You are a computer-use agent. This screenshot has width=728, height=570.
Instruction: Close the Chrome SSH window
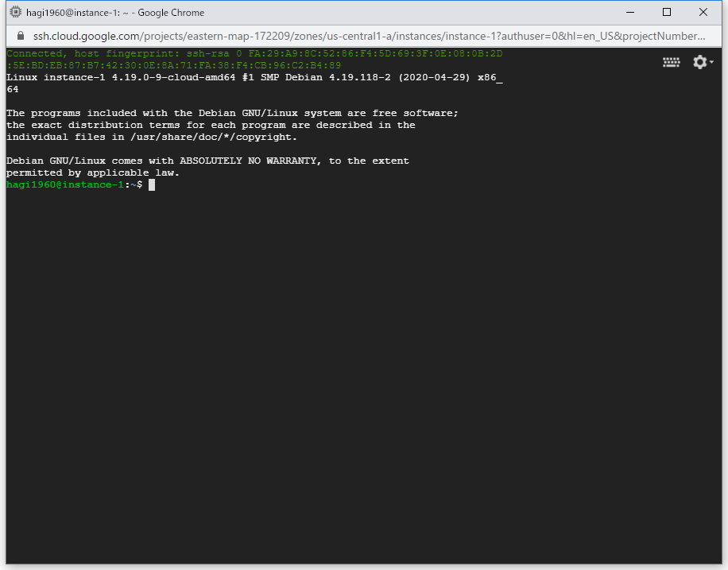point(703,13)
